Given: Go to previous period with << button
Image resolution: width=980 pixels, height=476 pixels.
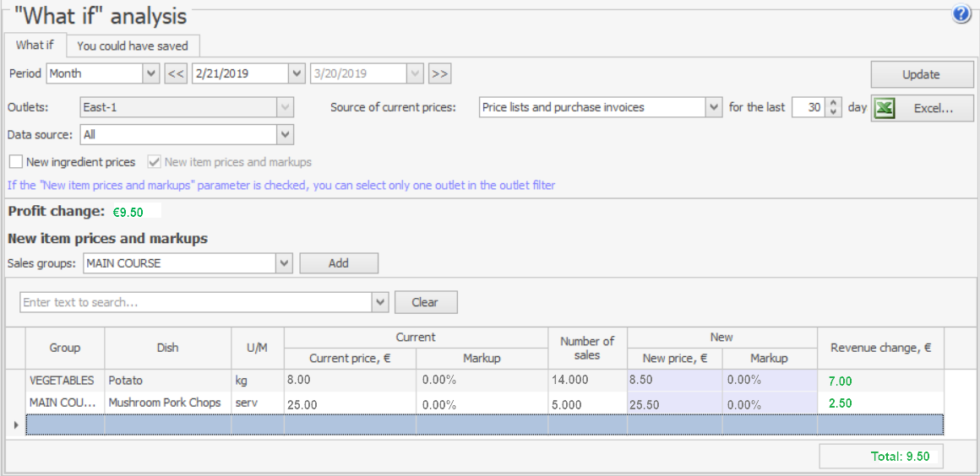Looking at the screenshot, I should point(175,73).
